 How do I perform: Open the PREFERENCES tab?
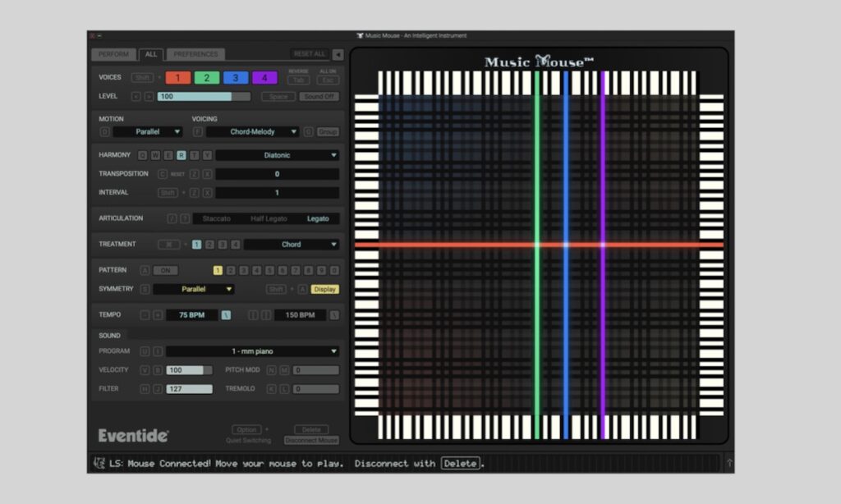[x=195, y=54]
